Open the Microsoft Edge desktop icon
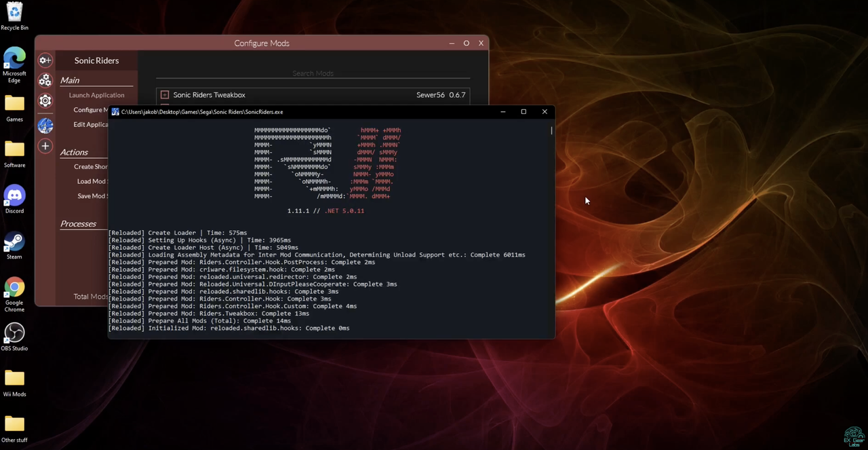The height and width of the screenshot is (450, 868). (x=14, y=65)
